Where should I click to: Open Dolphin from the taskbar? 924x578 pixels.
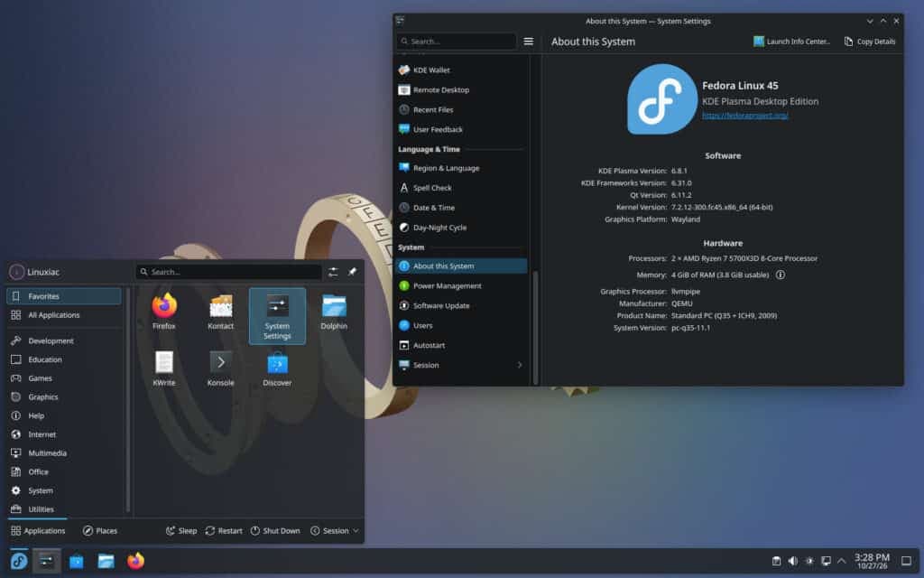pyautogui.click(x=106, y=561)
